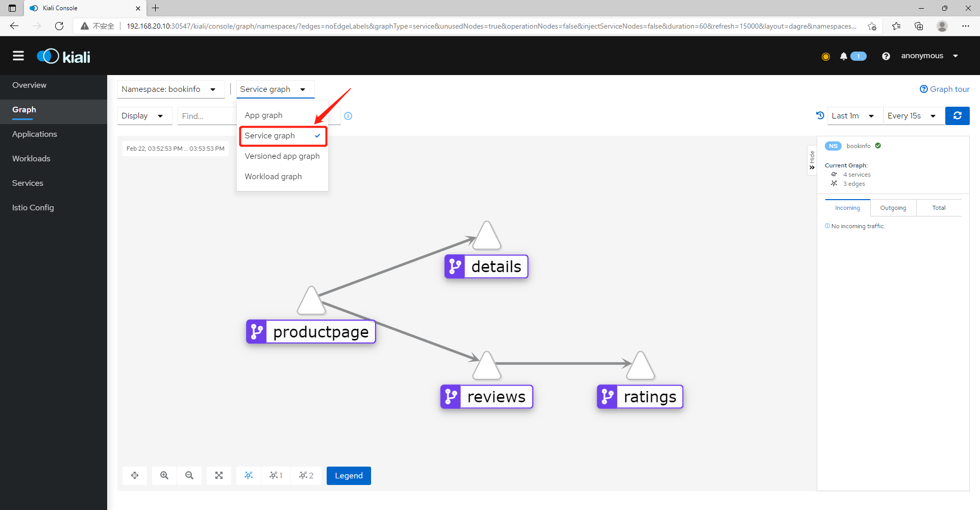Open Istio Config in the sidebar

54,208
